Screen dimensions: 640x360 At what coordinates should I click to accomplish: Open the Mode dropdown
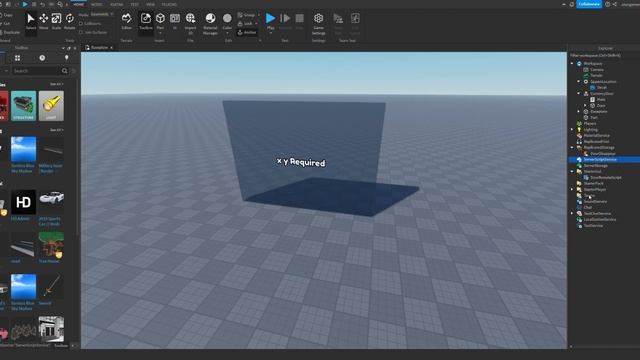[102, 14]
